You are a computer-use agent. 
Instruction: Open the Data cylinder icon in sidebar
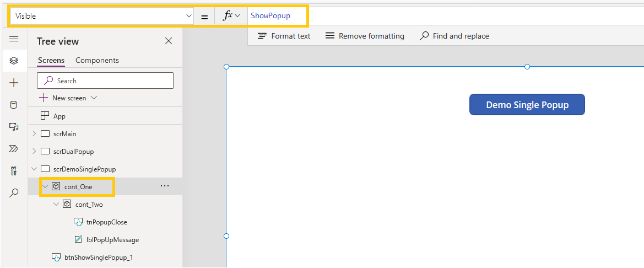pos(14,105)
